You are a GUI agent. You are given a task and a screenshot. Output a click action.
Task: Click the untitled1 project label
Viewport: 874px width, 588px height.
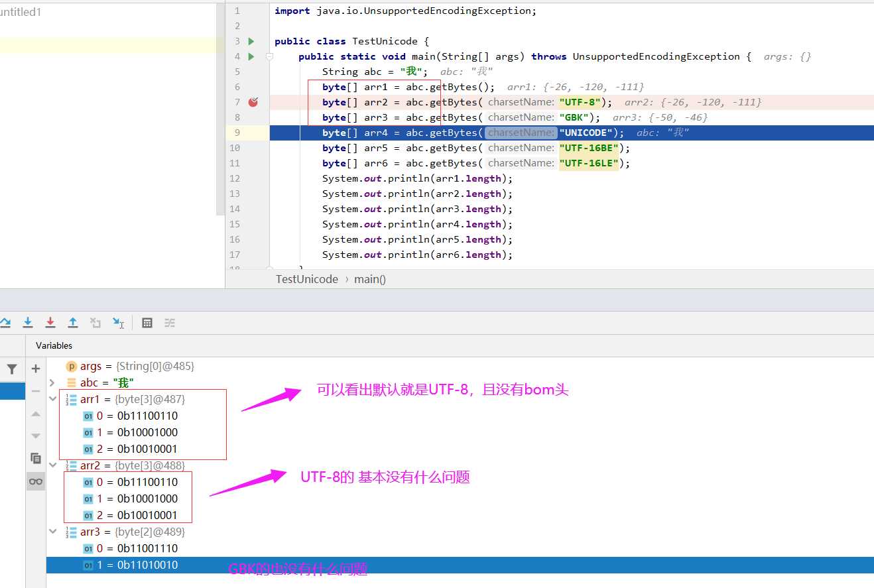pos(21,11)
